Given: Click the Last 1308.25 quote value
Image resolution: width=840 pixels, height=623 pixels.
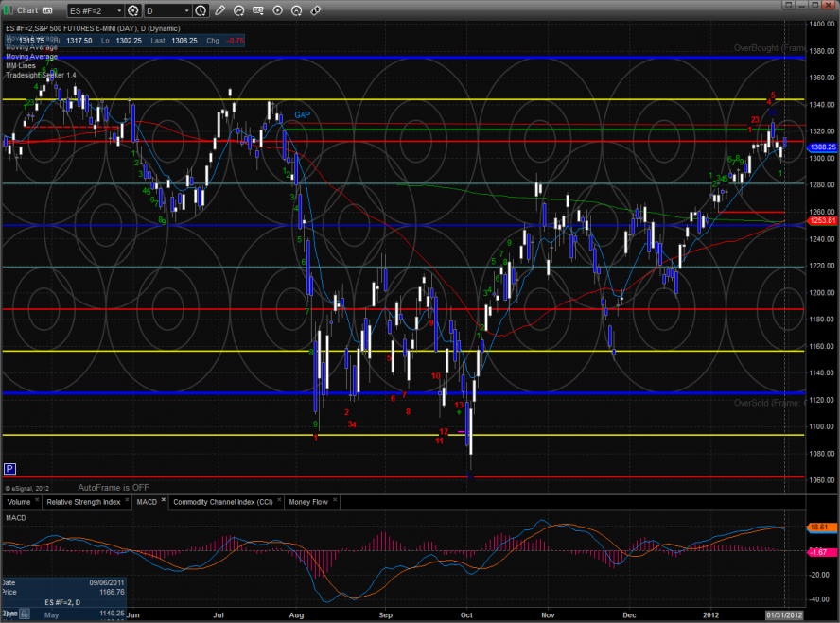Looking at the screenshot, I should (184, 41).
